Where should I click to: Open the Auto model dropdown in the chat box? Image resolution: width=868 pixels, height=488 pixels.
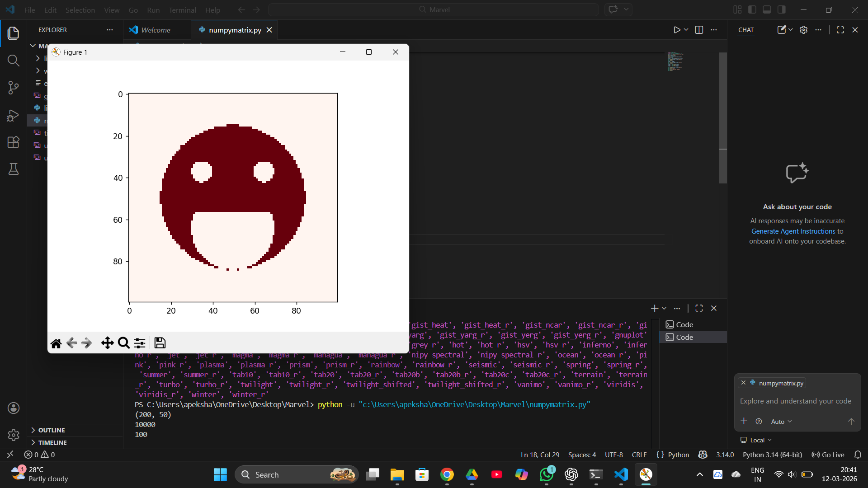coord(782,421)
